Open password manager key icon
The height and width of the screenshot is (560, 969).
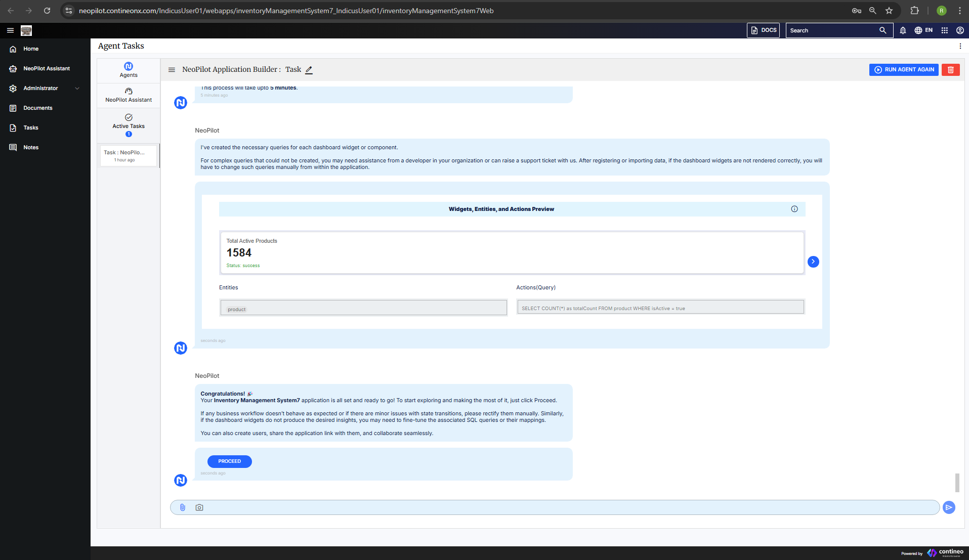coord(856,11)
